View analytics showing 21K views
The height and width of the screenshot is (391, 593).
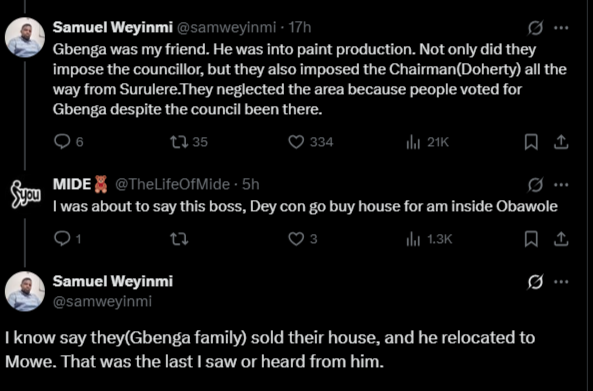[x=427, y=142]
